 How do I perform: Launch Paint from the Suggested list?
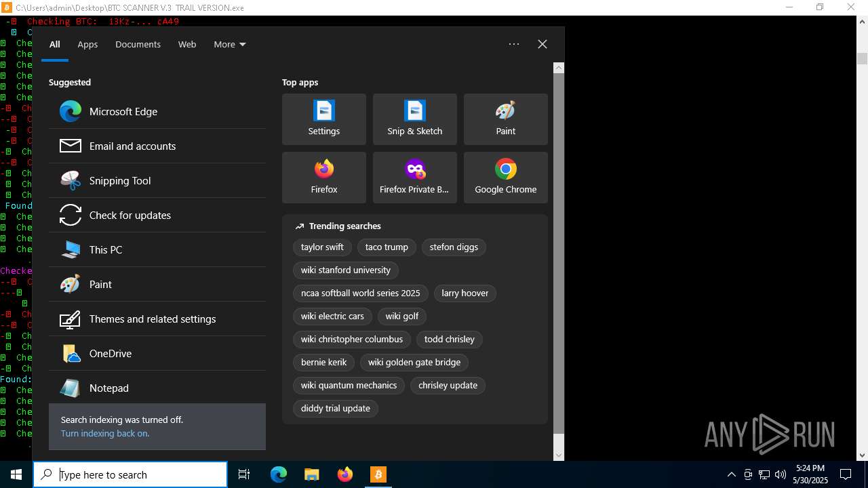157,285
